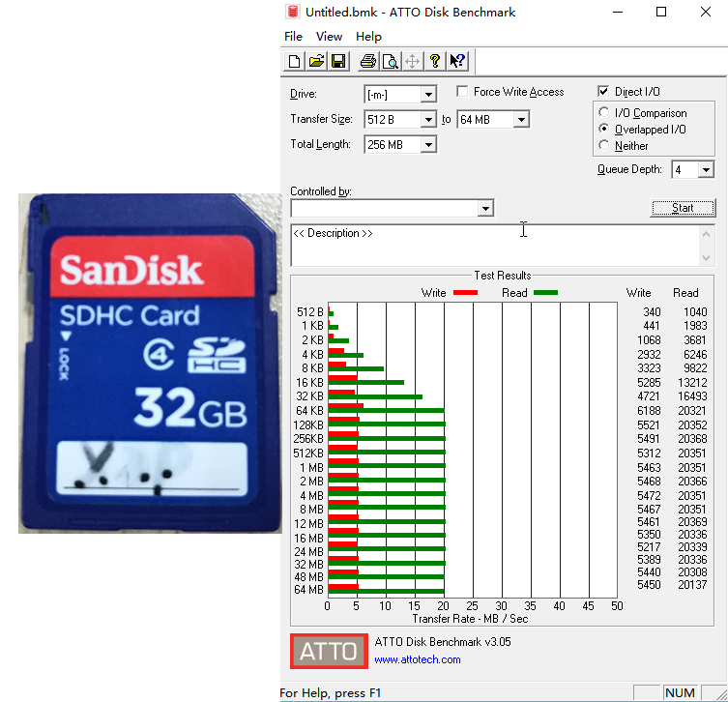Click the context help arrow-question icon

(x=457, y=61)
